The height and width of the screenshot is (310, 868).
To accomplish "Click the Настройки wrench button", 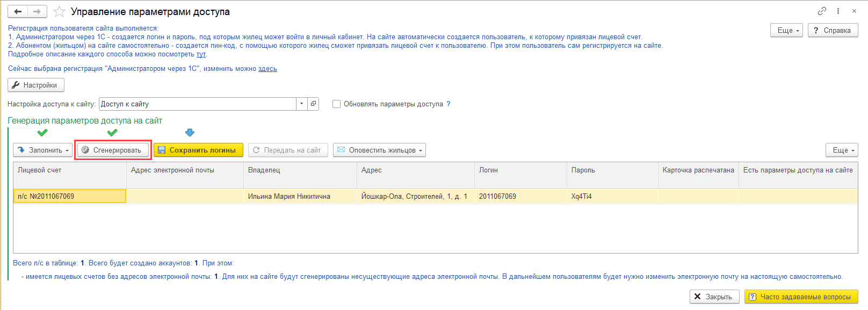I will (x=36, y=85).
